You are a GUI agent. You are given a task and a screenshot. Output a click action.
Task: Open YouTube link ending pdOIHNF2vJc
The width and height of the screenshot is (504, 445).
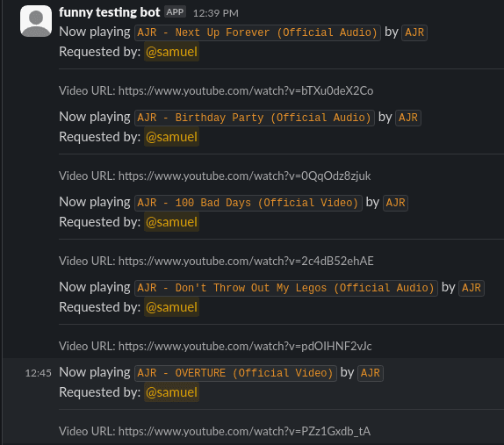[x=245, y=347]
